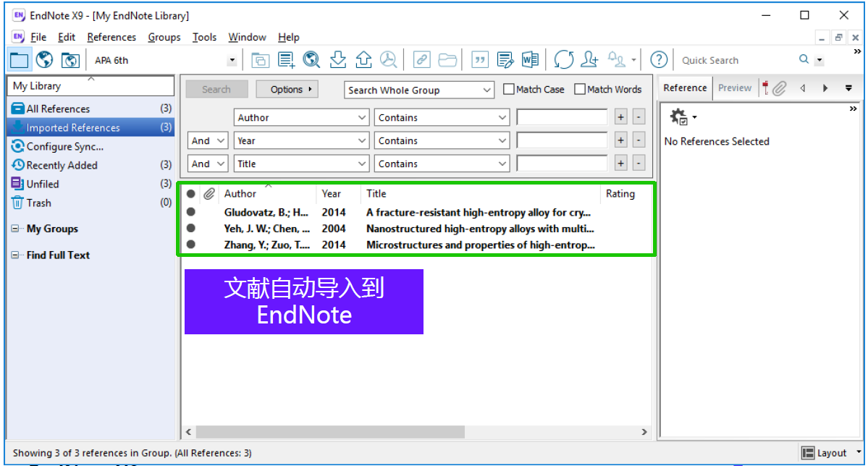Enable Match Words checkbox

click(x=580, y=89)
